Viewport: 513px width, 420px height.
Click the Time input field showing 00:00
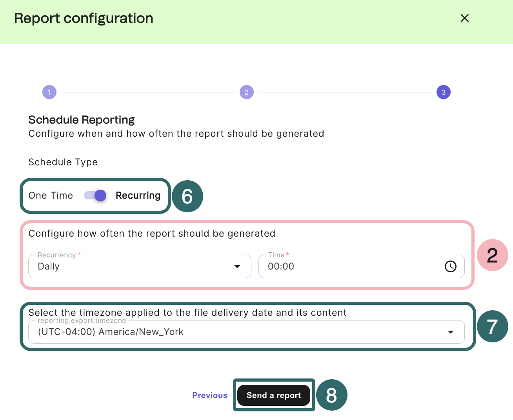(x=349, y=266)
